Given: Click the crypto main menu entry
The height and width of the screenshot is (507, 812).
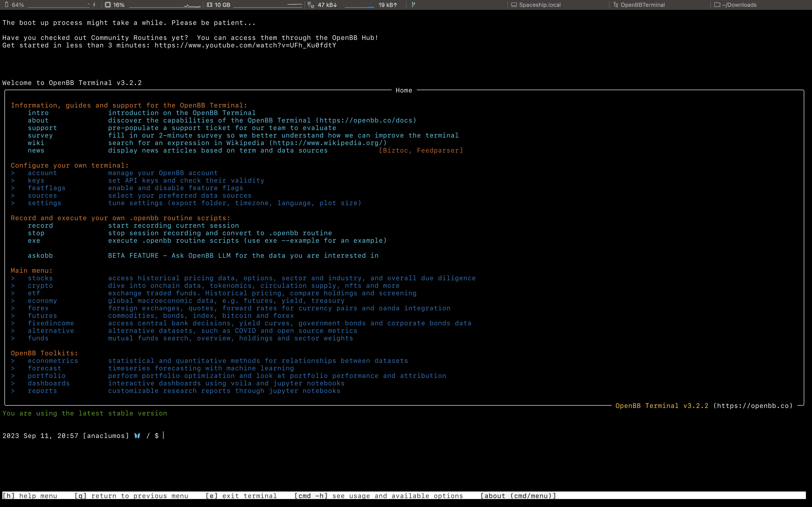Looking at the screenshot, I should click(x=40, y=286).
